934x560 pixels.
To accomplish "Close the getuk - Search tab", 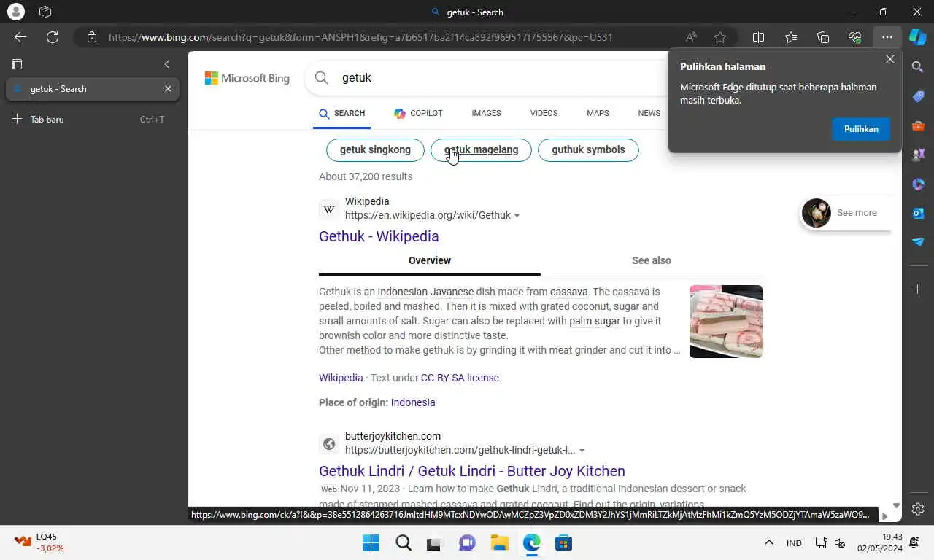I will coord(168,89).
